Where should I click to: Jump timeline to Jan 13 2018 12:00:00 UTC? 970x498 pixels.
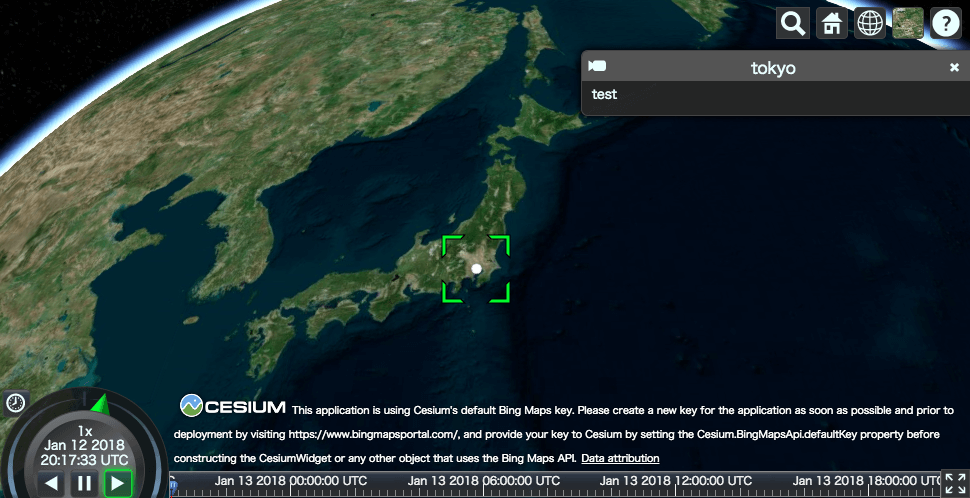(676, 481)
